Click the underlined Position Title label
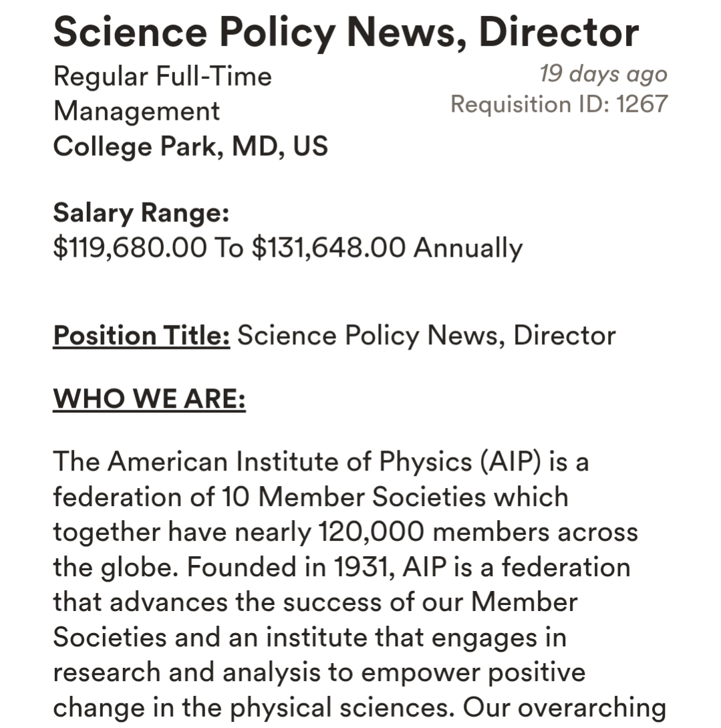The height and width of the screenshot is (728, 721). [142, 336]
